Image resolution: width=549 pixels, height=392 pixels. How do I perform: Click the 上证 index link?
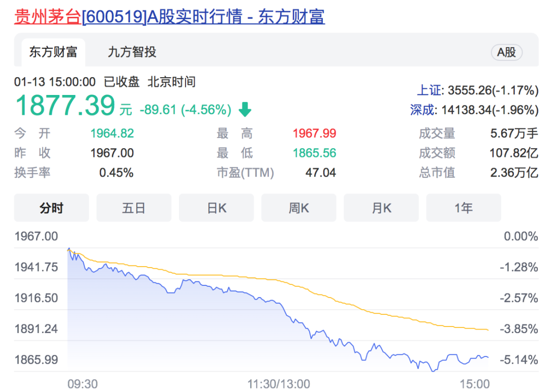click(x=430, y=90)
